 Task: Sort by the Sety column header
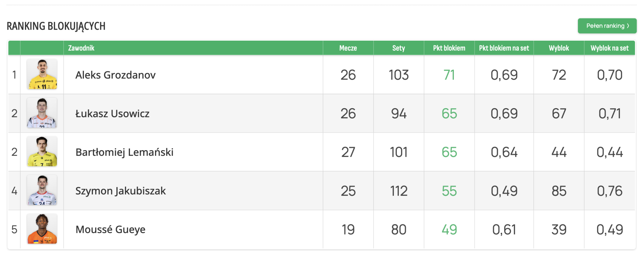398,48
